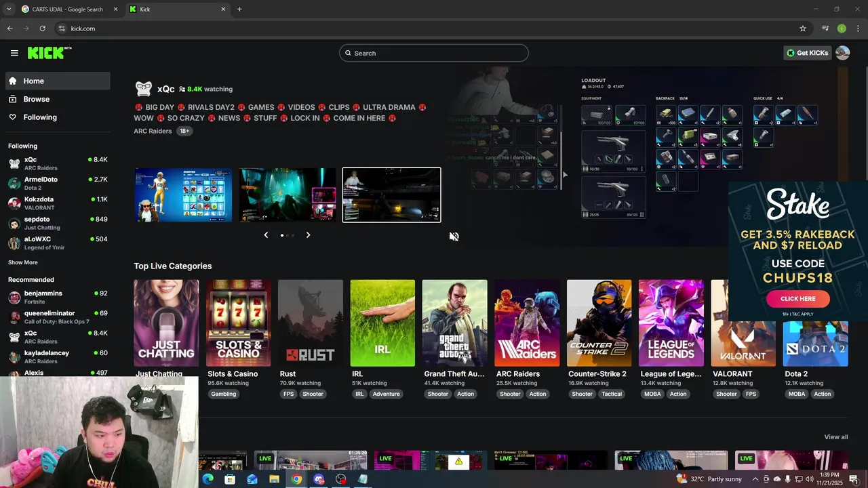Open the IRL category card

(382, 323)
